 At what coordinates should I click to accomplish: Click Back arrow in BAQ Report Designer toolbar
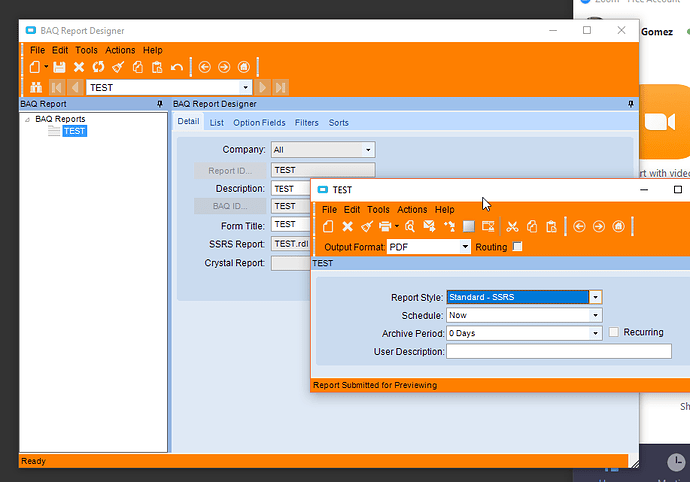point(205,67)
